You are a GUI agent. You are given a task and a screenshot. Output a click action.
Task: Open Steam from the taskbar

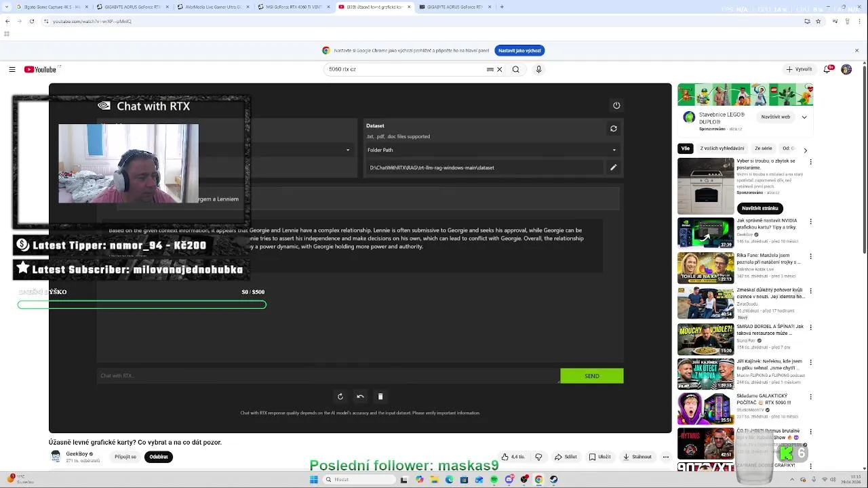pyautogui.click(x=554, y=479)
